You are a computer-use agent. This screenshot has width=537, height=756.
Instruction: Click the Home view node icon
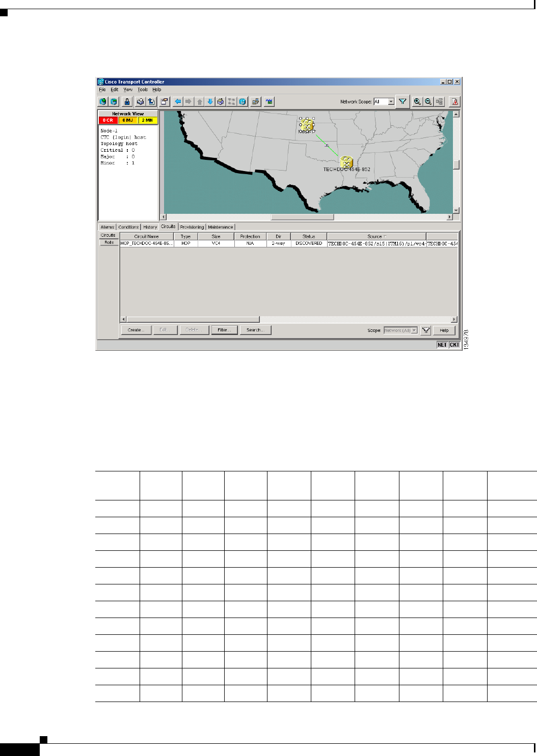[221, 102]
